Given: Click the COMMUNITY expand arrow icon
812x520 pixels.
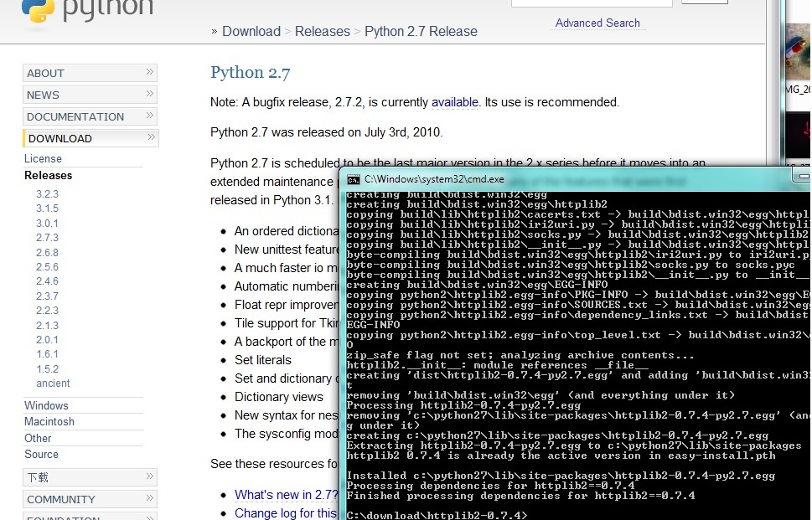Looking at the screenshot, I should (x=149, y=499).
